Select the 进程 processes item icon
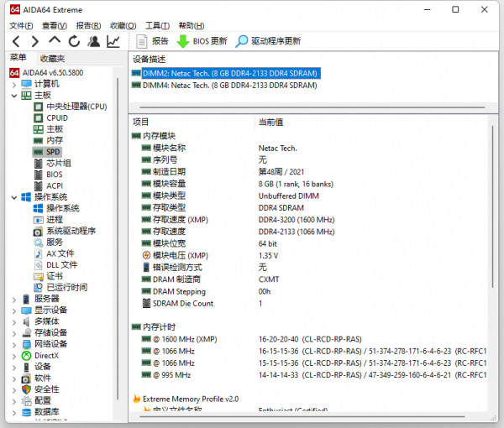504x428 pixels. (39, 220)
